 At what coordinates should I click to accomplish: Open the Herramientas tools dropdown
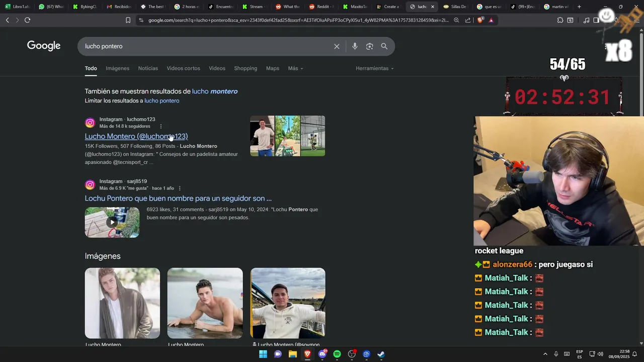tap(374, 68)
